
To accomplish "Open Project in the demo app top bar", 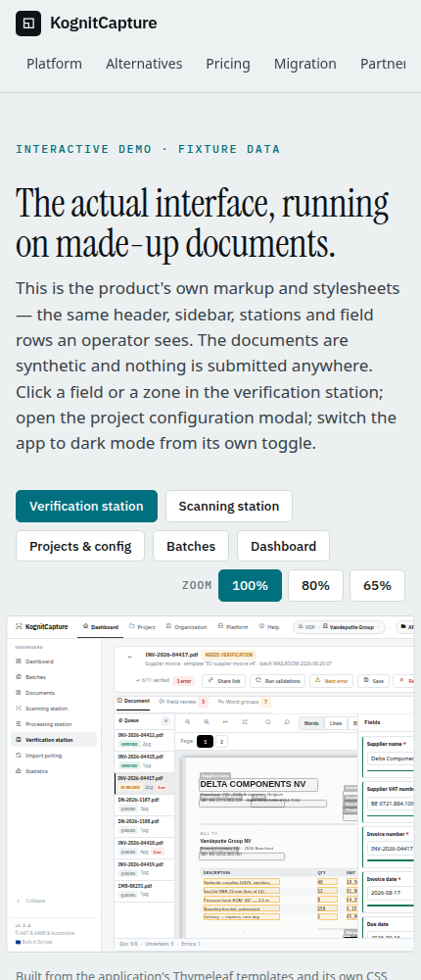I will pos(142,626).
